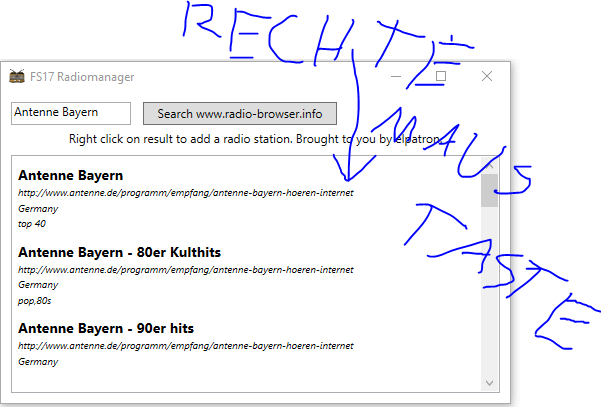Focus the Antenne Bayern search text field

click(x=71, y=113)
